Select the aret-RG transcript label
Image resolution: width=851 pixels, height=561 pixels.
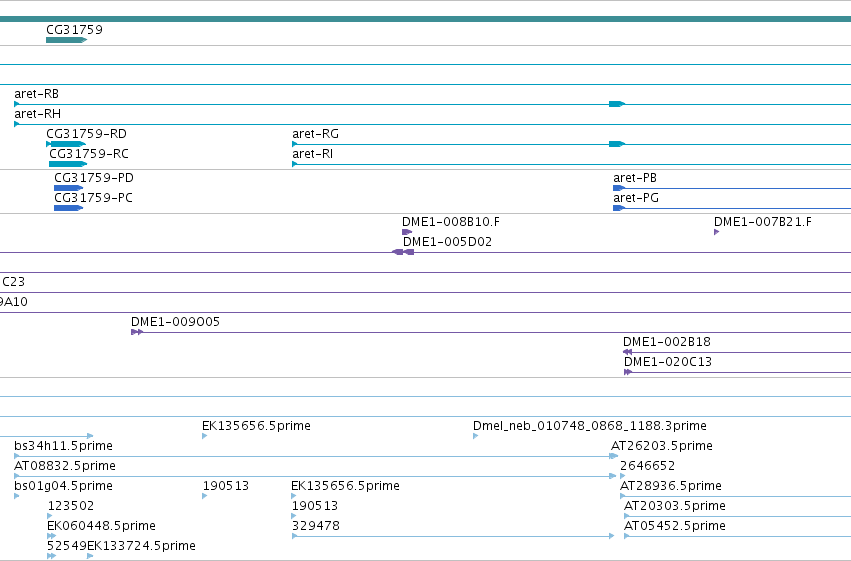[x=315, y=133]
